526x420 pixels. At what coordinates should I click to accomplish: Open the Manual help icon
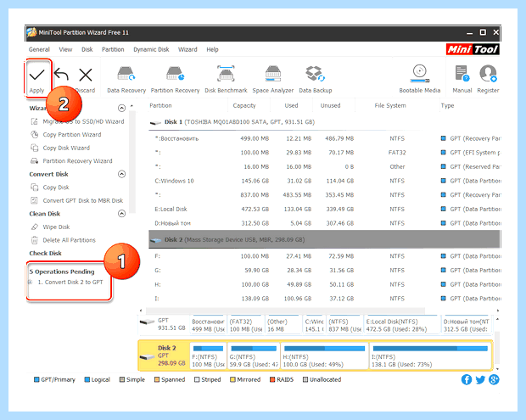[462, 74]
